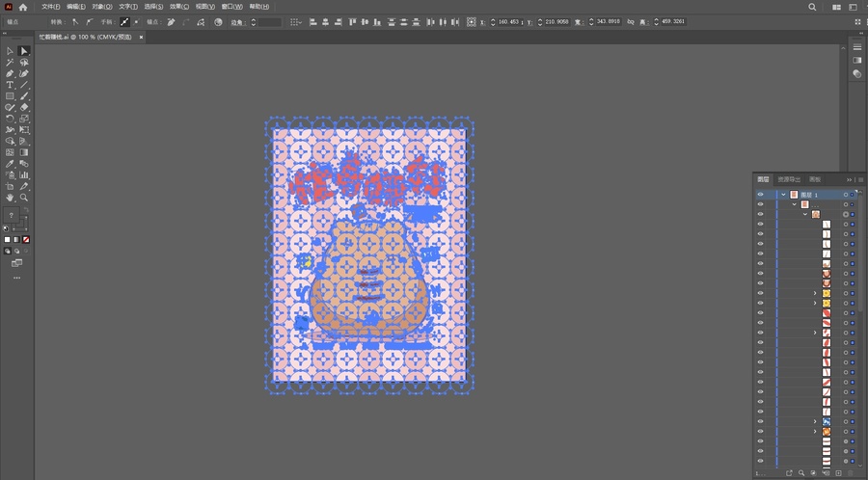Open the 编辑(E) menu
868x480 pixels.
[76, 7]
